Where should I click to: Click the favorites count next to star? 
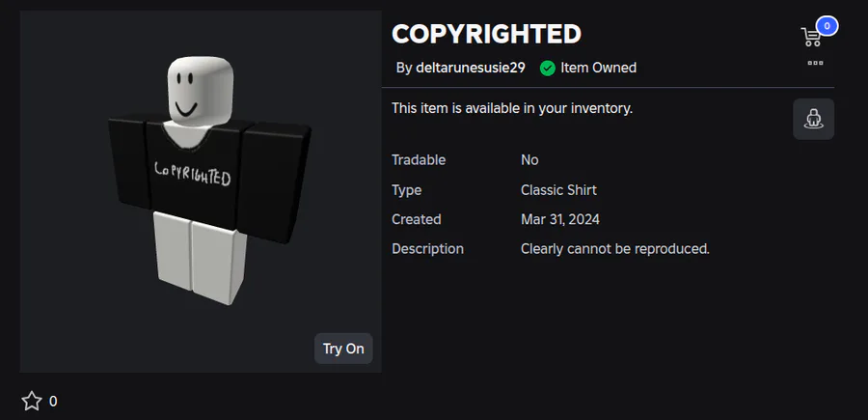pyautogui.click(x=53, y=402)
